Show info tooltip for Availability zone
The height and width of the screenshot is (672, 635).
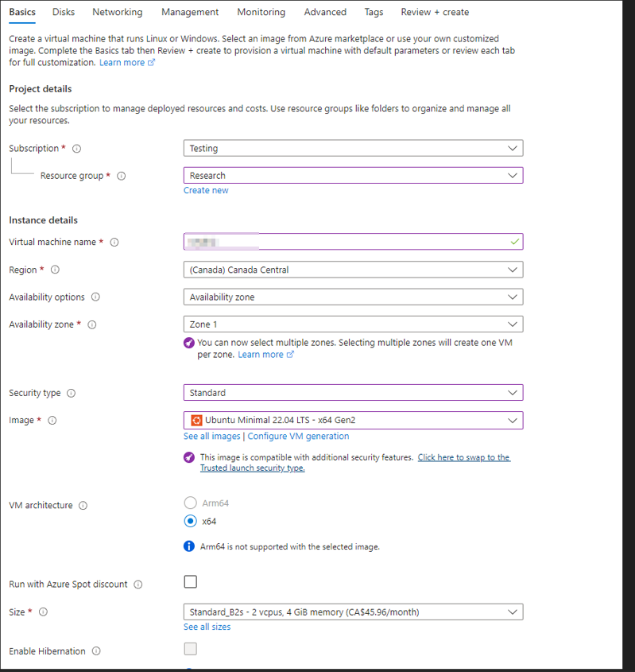coord(92,324)
